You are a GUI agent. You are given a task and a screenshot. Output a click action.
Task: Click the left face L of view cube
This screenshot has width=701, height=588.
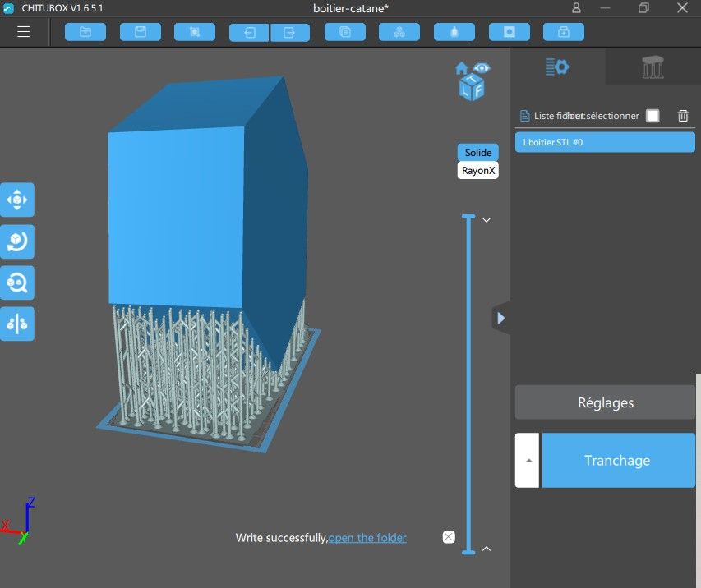click(465, 91)
